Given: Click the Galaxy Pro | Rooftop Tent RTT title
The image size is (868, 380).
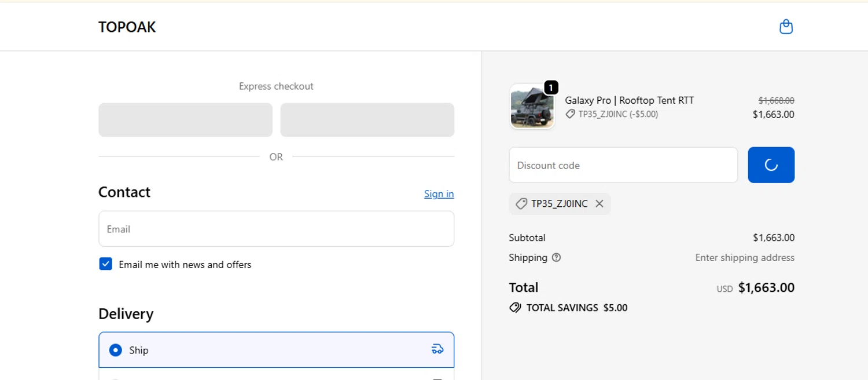Looking at the screenshot, I should point(629,100).
